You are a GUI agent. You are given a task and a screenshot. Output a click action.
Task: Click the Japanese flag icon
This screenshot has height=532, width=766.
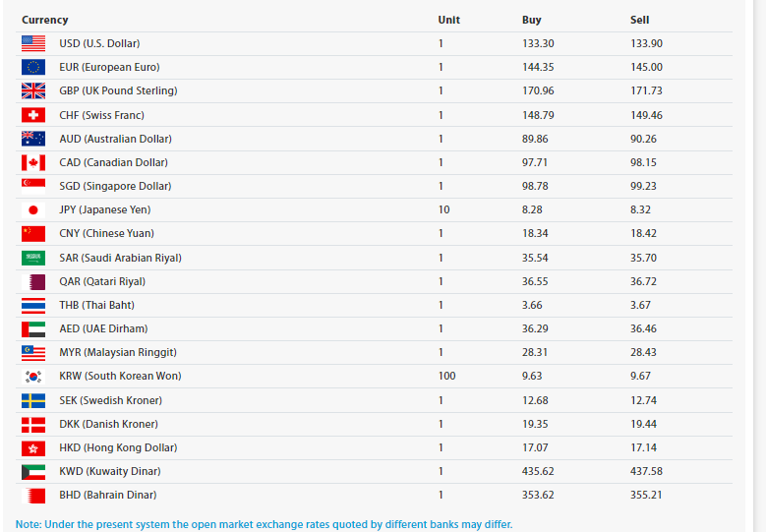tap(33, 209)
